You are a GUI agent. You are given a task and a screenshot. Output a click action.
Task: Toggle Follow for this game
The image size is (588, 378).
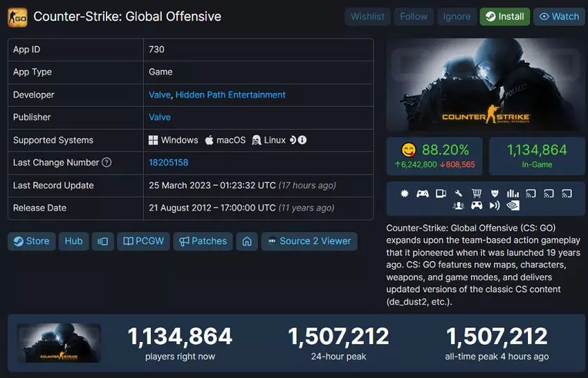414,17
